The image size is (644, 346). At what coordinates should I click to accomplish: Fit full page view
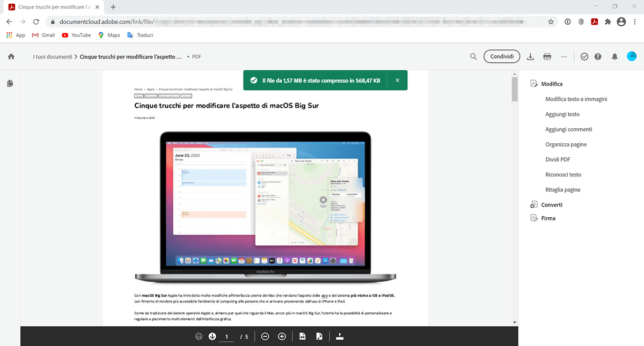(319, 336)
